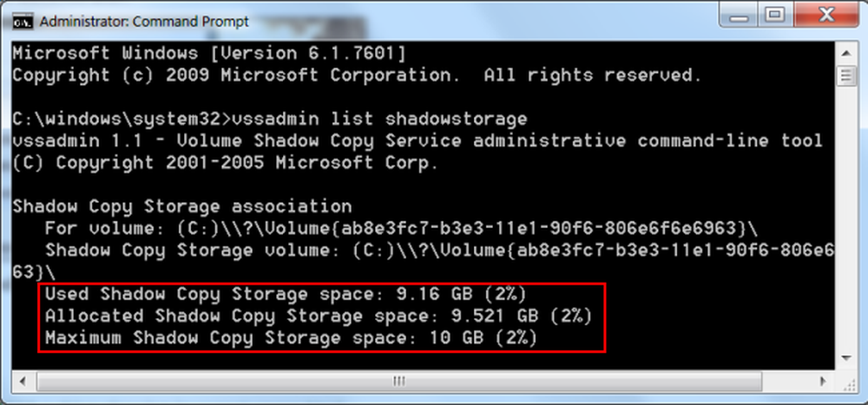
Task: Close the Command Prompt window
Action: [826, 16]
